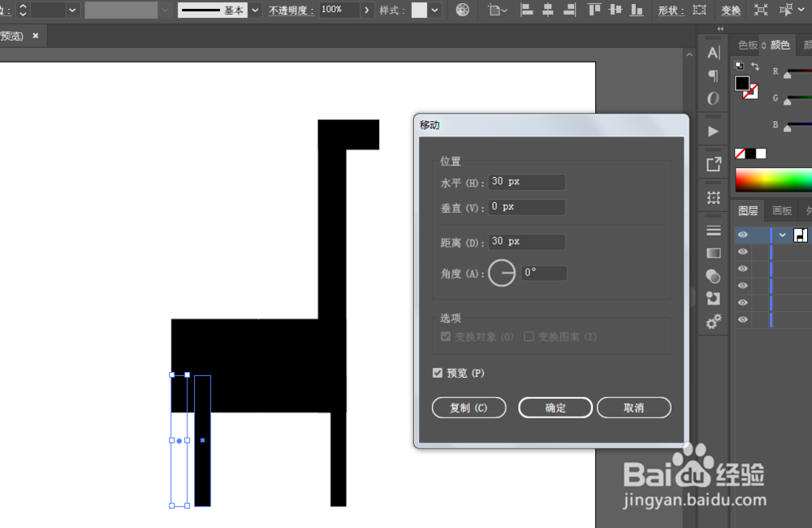Open the graphic style (样式) dropdown
This screenshot has height=528, width=812.
coord(435,10)
